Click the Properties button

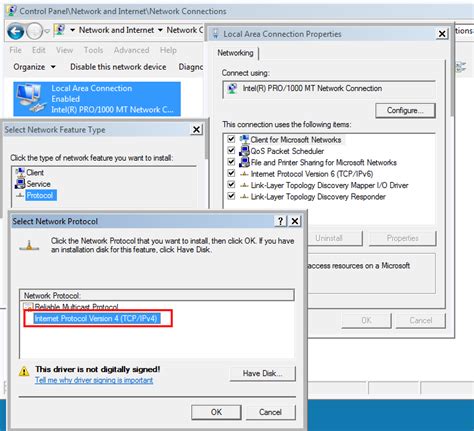click(402, 238)
